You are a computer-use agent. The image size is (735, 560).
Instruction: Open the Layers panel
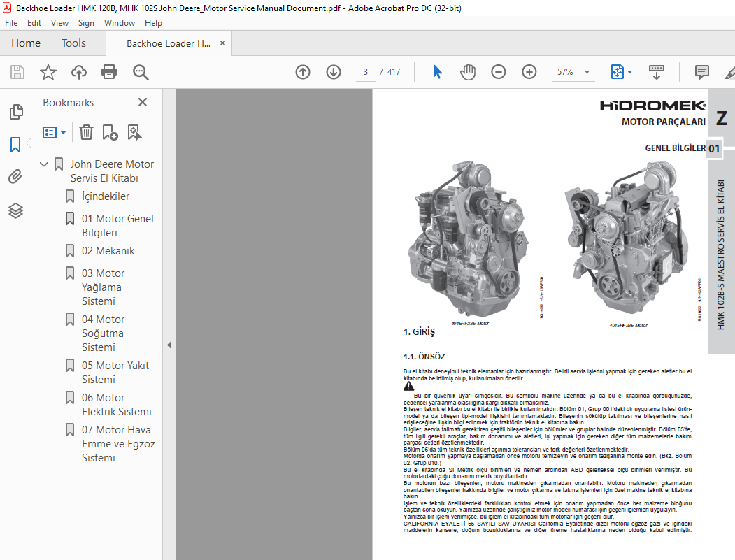pos(15,210)
